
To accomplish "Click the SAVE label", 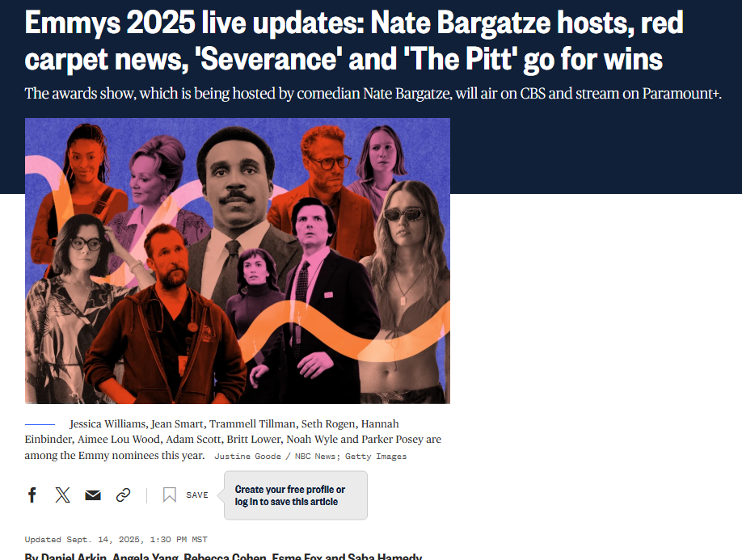I will tap(197, 495).
